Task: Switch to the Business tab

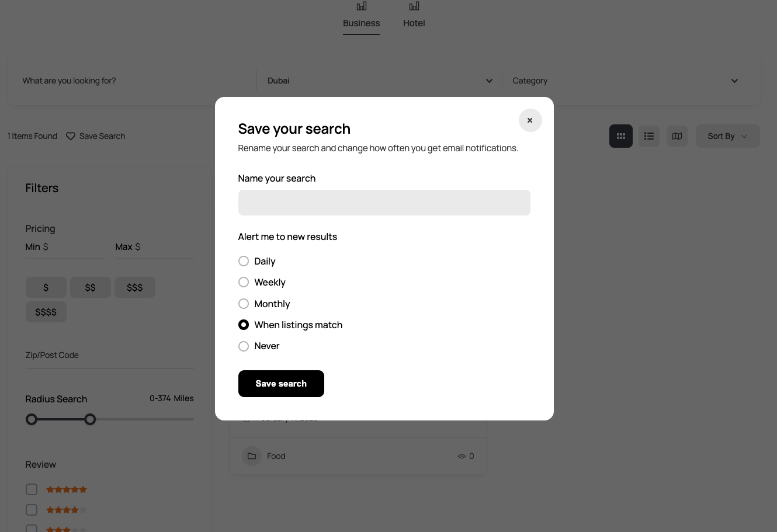Action: coord(361,23)
